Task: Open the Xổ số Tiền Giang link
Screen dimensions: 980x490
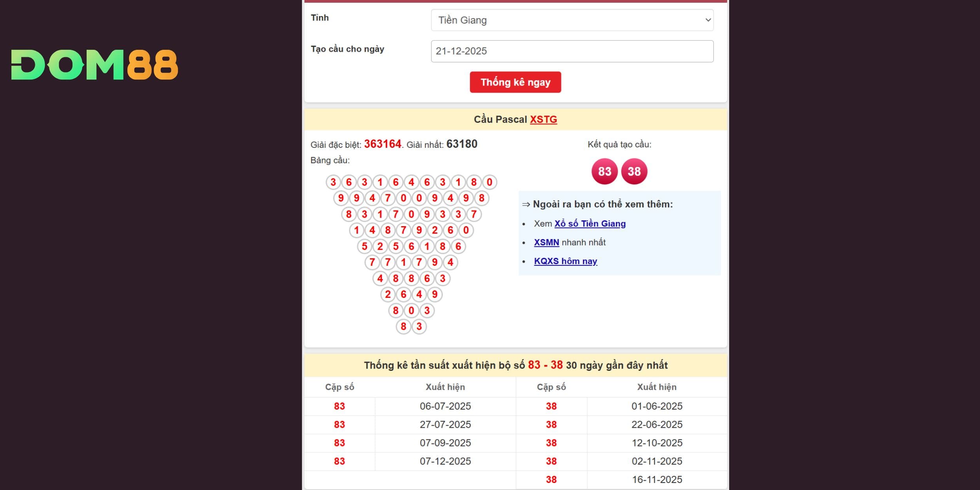Action: tap(590, 224)
